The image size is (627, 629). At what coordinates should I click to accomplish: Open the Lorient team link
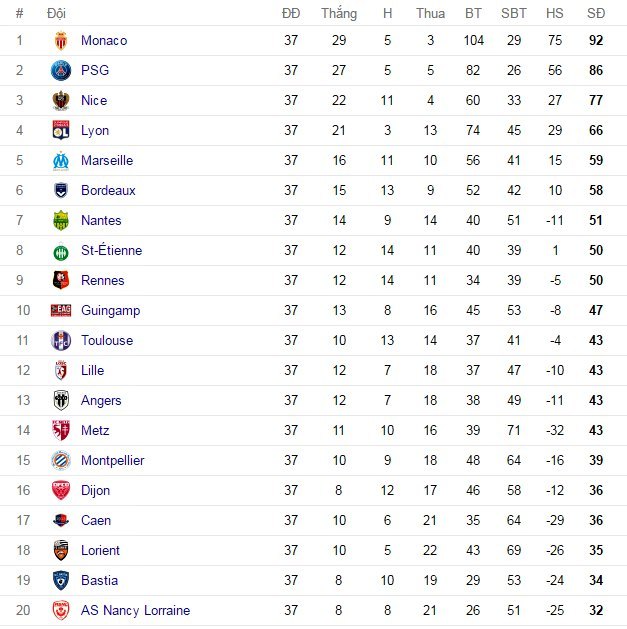[100, 551]
